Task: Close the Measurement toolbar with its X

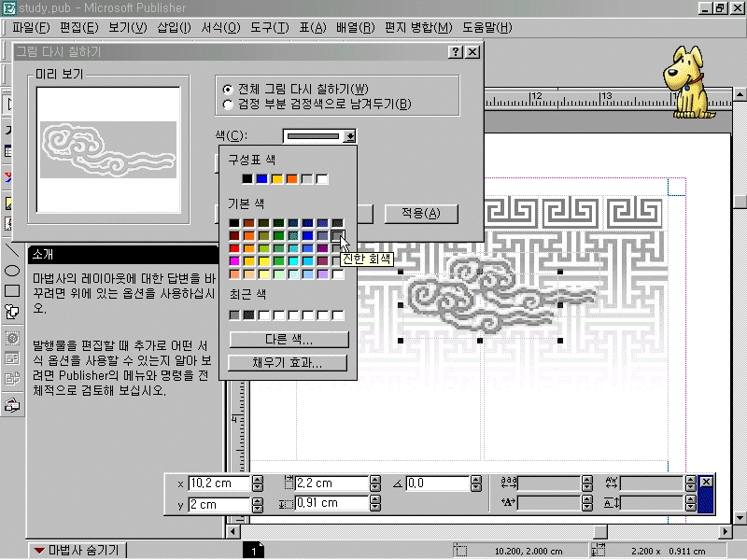Action: [x=707, y=482]
